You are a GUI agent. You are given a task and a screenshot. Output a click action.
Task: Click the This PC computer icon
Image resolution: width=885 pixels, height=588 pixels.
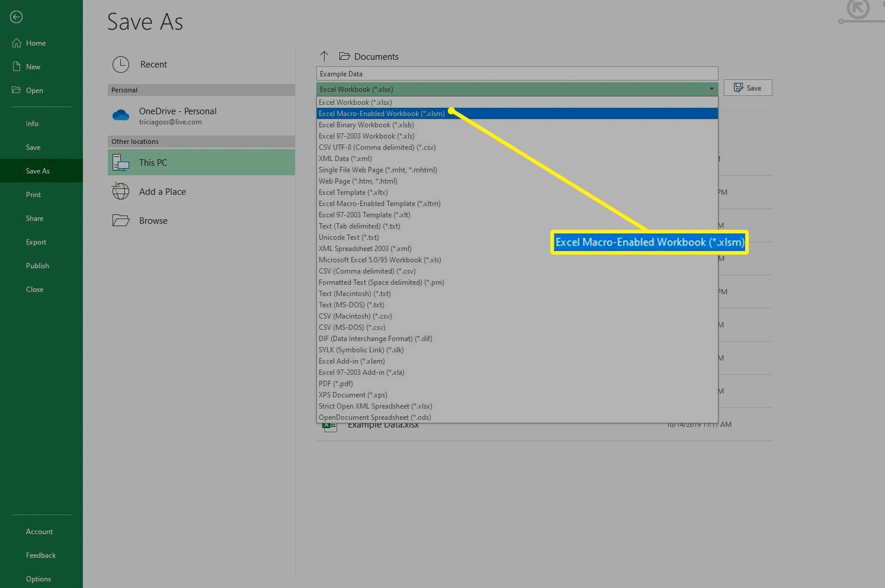[x=121, y=162]
